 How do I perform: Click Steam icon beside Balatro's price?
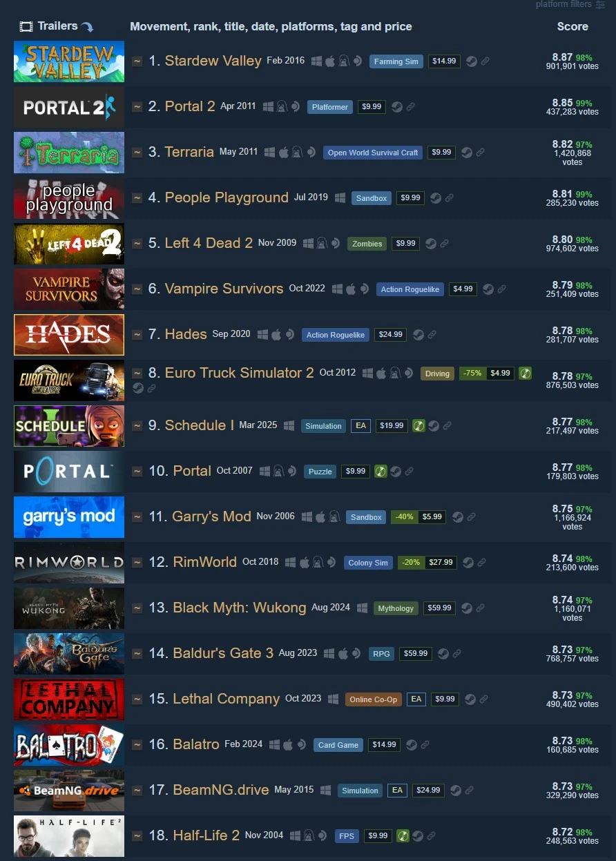tap(412, 744)
